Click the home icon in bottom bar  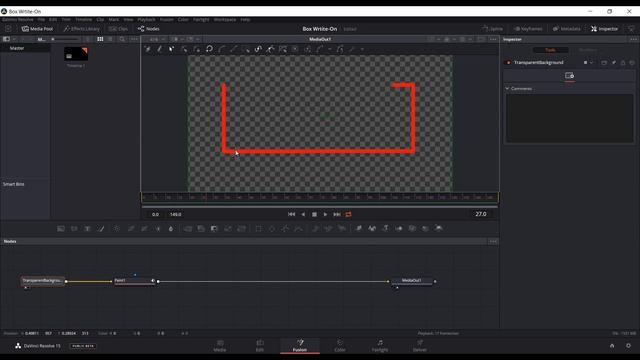point(612,346)
